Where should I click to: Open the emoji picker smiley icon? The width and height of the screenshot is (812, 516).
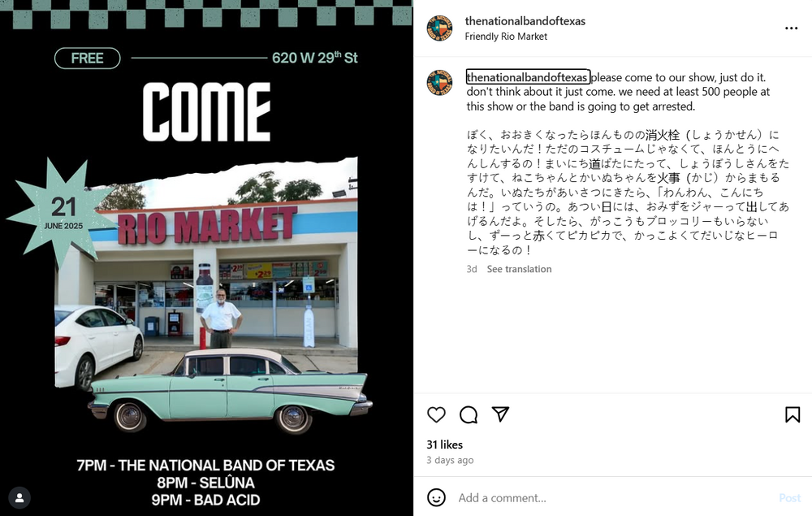pyautogui.click(x=436, y=498)
